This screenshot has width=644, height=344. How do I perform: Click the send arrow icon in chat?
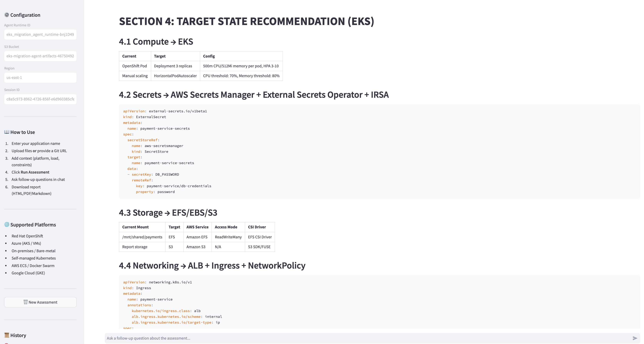coord(635,338)
